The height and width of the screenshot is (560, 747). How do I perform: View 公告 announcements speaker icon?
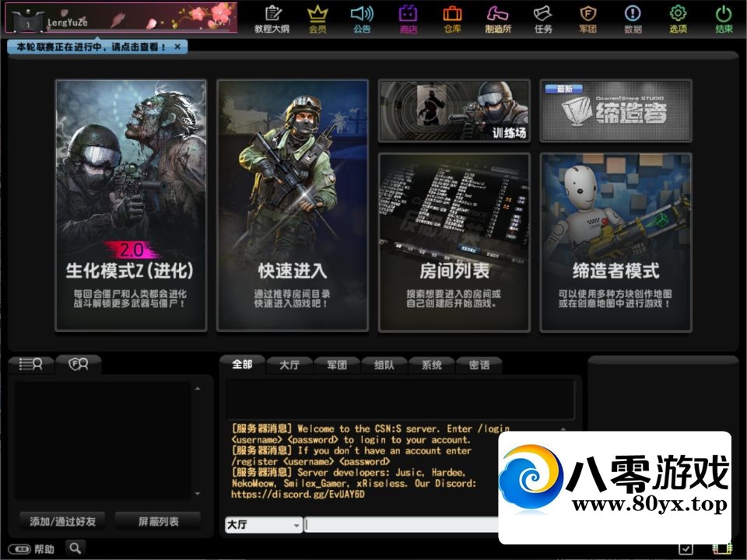point(362,19)
